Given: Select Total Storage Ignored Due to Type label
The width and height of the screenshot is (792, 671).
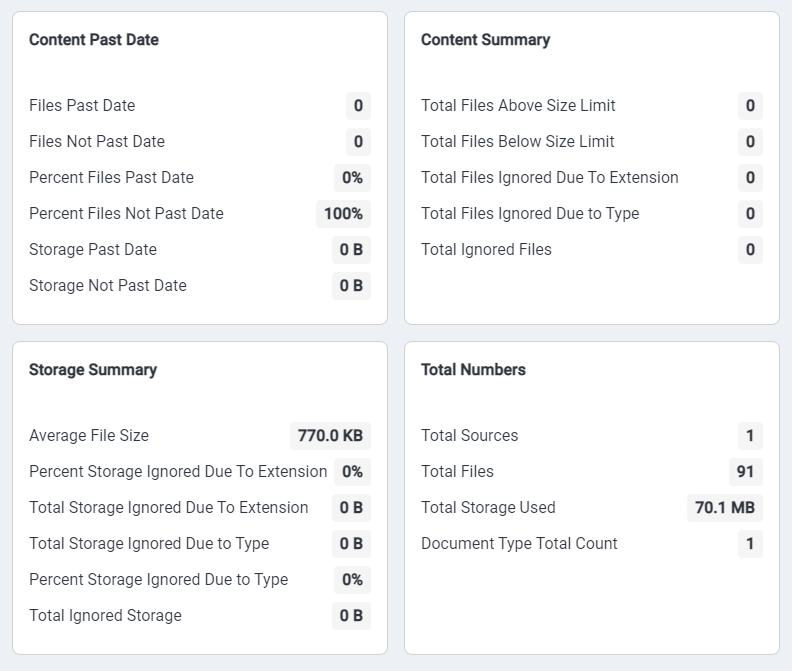Looking at the screenshot, I should pyautogui.click(x=149, y=544).
